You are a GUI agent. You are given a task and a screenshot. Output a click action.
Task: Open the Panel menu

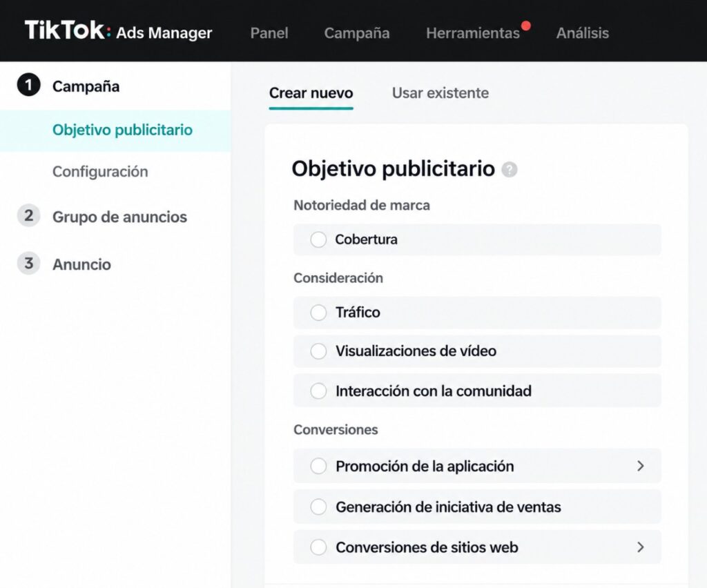[269, 33]
